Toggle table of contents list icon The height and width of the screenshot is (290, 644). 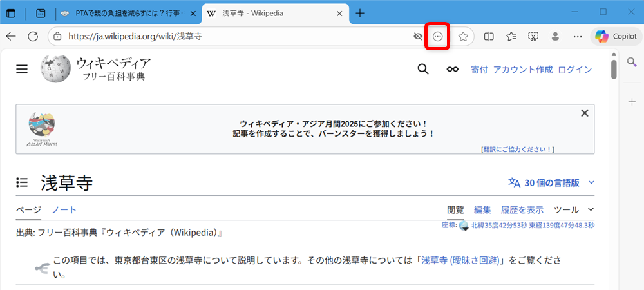[x=22, y=182]
